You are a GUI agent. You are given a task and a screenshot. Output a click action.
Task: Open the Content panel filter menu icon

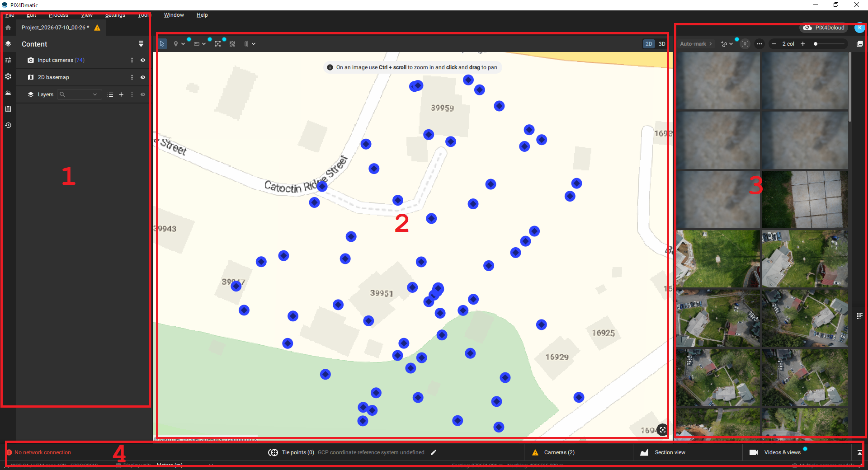coord(141,44)
